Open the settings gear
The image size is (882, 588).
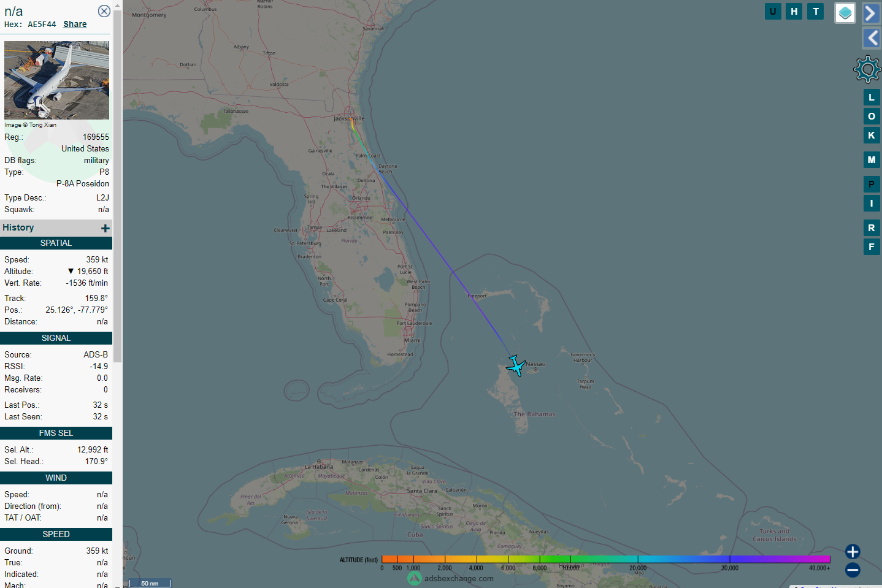(867, 69)
